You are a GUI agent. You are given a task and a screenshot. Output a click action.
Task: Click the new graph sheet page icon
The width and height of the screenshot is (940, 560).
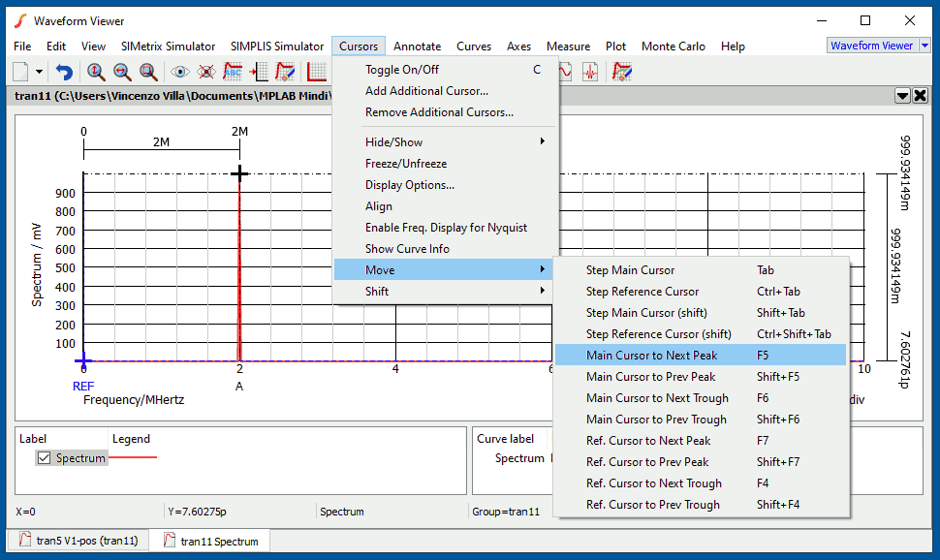(x=21, y=72)
